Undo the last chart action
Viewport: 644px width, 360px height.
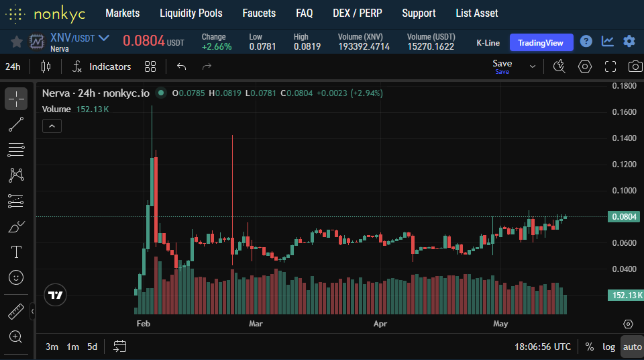(182, 66)
